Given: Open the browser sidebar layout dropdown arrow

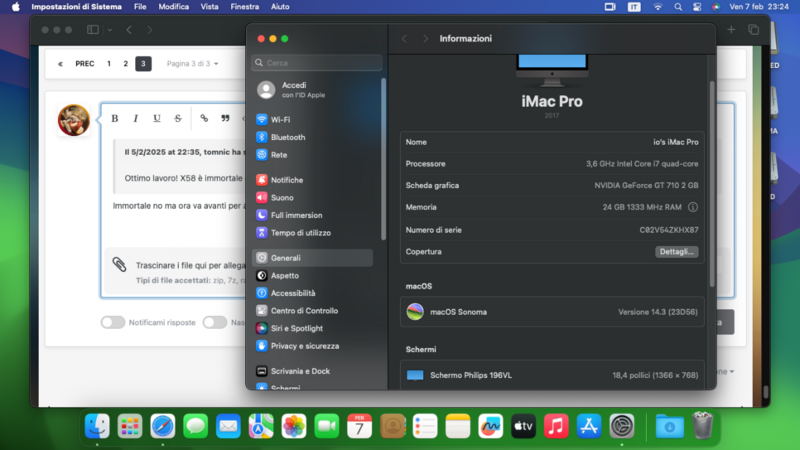Looking at the screenshot, I should [110, 30].
